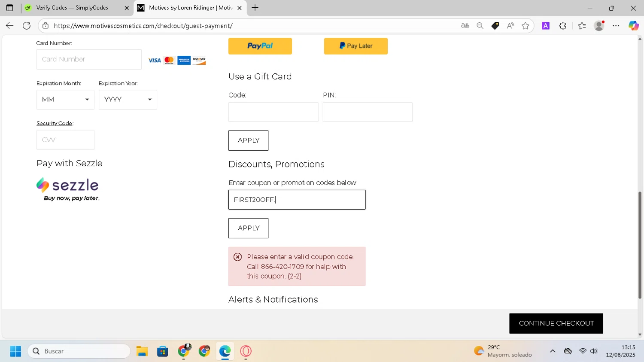Click the gift card Code field

(x=273, y=112)
